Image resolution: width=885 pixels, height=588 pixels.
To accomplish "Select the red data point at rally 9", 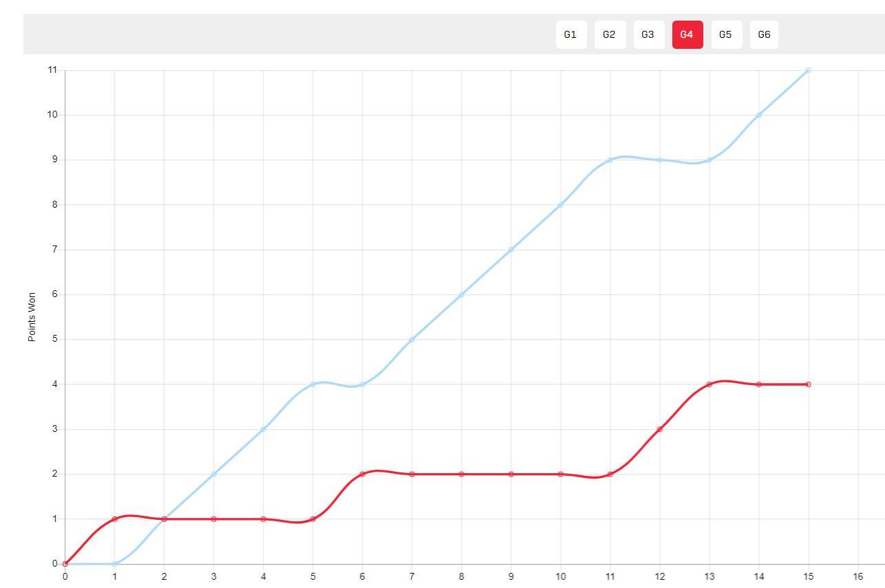I will click(511, 474).
